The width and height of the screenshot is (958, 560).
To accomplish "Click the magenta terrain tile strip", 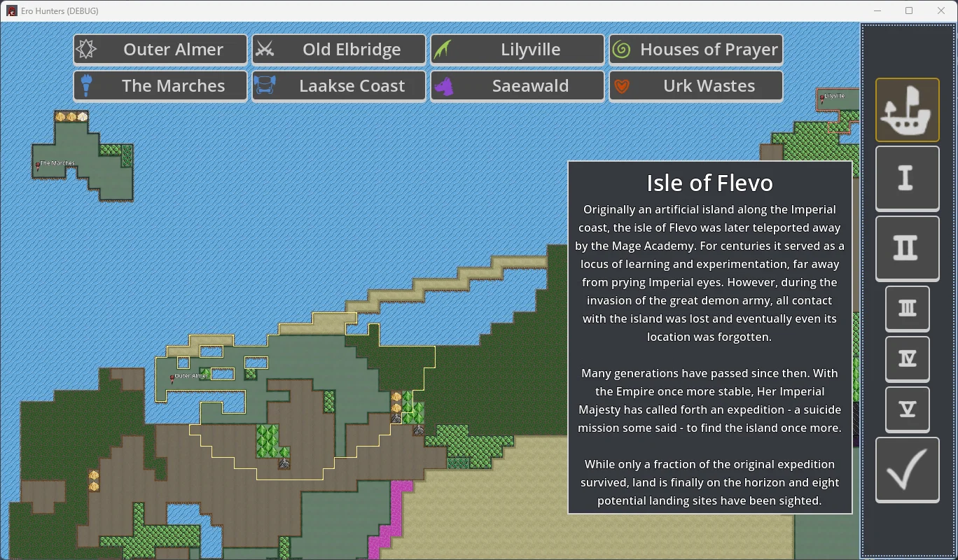I will pos(391,518).
